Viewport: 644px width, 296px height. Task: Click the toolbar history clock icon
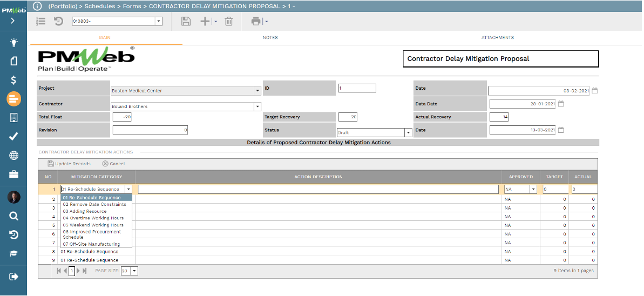(x=58, y=22)
